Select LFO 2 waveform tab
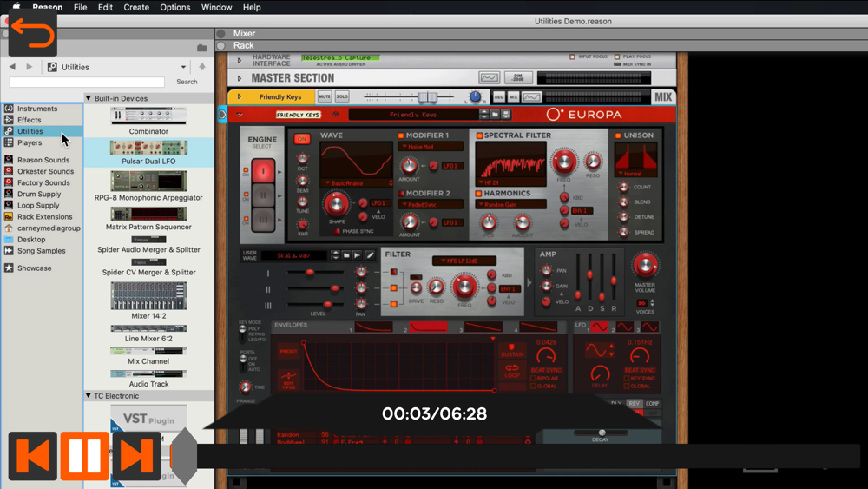Viewport: 868px width, 489px height. (x=624, y=327)
